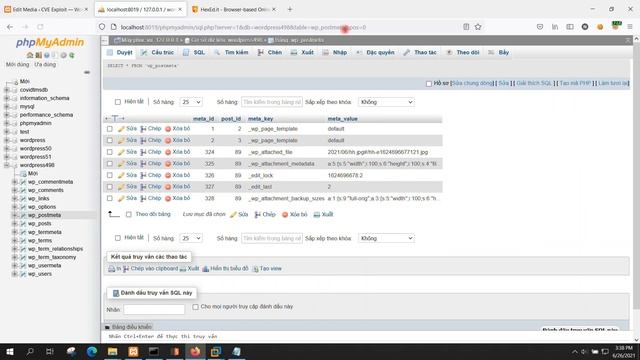Delete row with meta_id 1

point(178,129)
